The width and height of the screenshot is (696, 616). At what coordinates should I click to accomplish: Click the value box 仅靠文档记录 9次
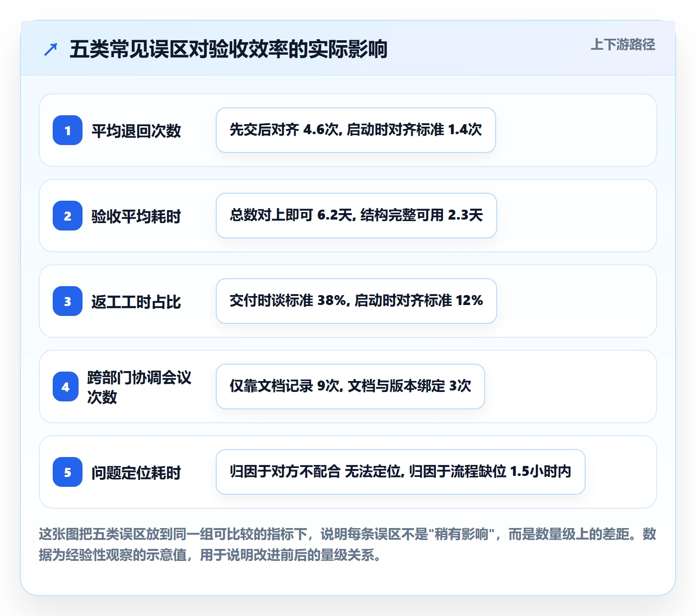coord(350,386)
